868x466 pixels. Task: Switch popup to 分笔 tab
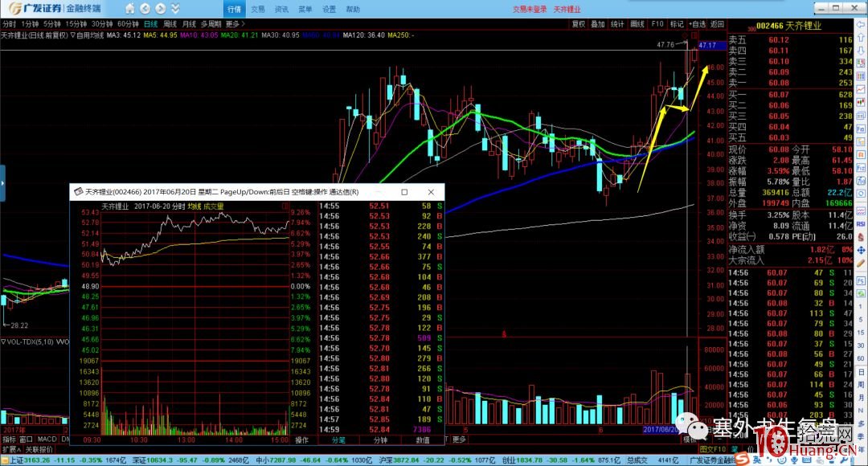pyautogui.click(x=338, y=440)
